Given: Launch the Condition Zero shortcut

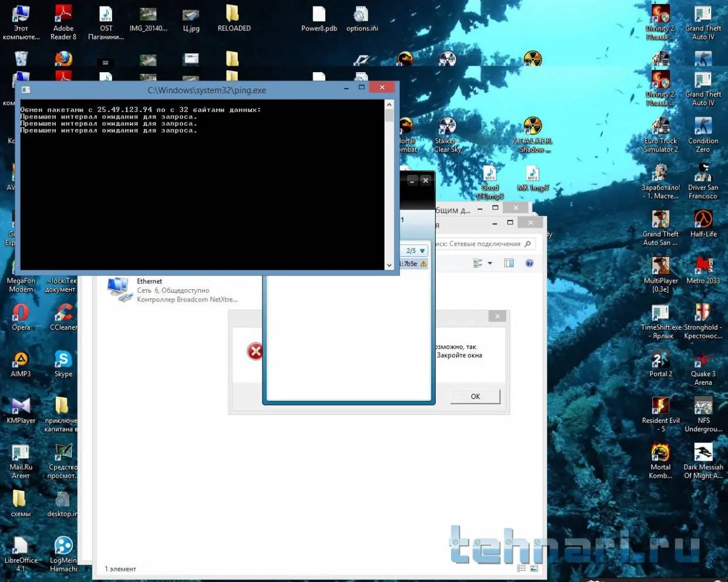Looking at the screenshot, I should click(703, 136).
